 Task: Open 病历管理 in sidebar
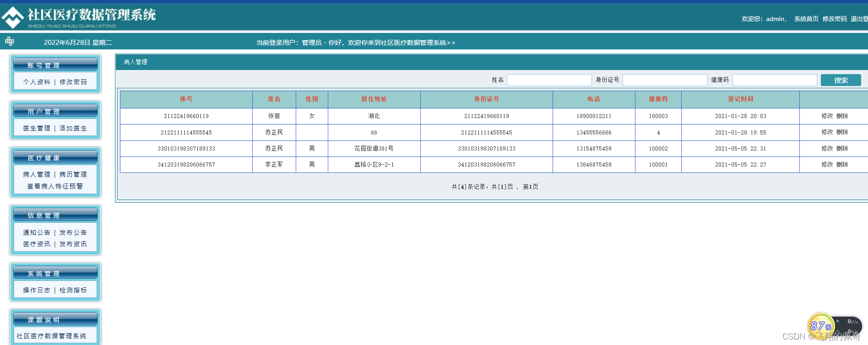[73, 174]
